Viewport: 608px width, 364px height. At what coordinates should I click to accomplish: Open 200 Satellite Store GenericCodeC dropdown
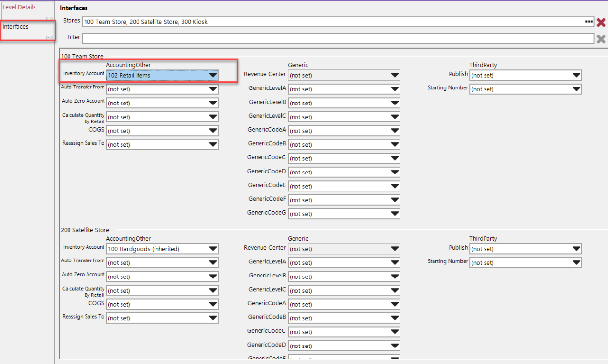pyautogui.click(x=344, y=332)
